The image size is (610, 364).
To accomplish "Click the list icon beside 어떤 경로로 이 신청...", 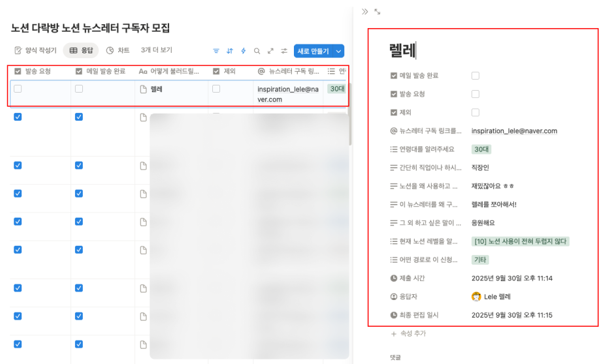I will [393, 260].
